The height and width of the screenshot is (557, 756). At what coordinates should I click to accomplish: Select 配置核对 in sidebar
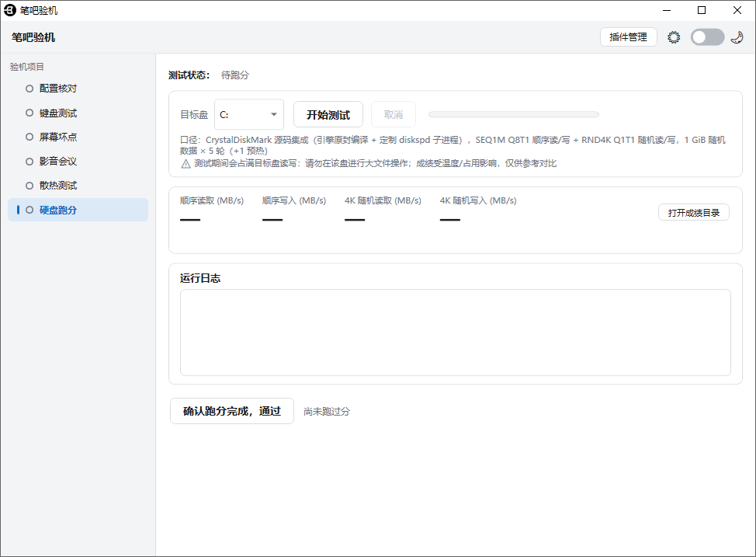[x=78, y=89]
